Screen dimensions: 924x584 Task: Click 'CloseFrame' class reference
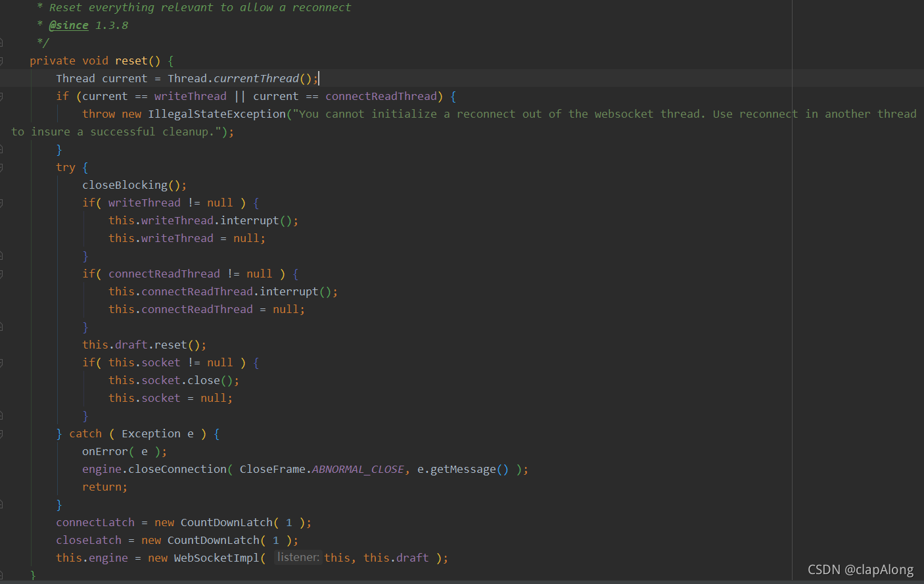[x=273, y=469]
